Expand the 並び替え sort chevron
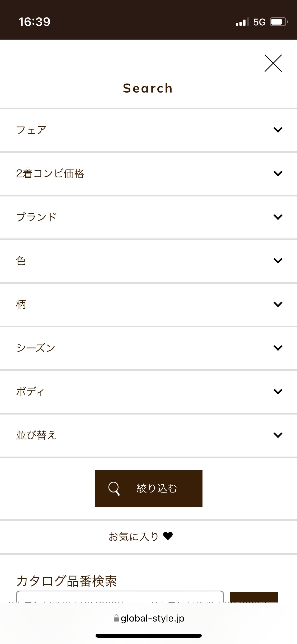 [278, 435]
